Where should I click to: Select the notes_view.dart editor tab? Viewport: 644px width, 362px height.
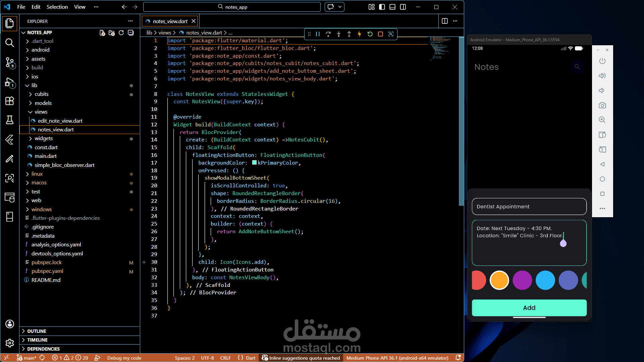coord(170,21)
